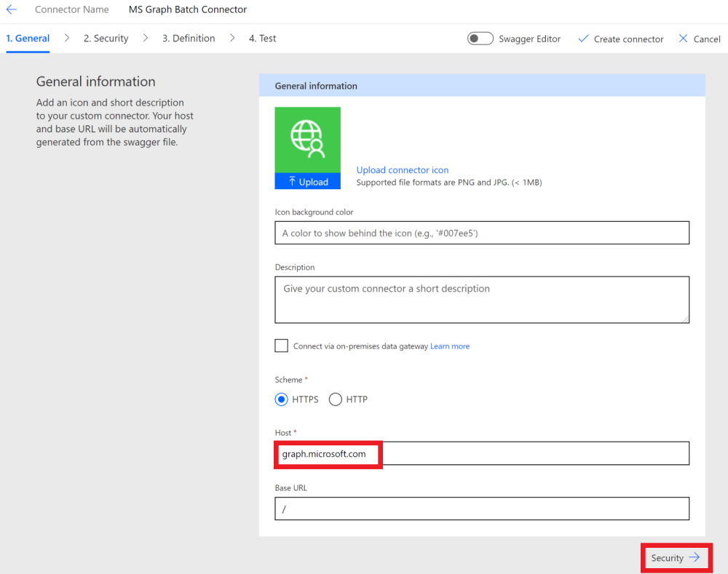This screenshot has width=728, height=574.
Task: Open the 4. Test tab
Action: pyautogui.click(x=262, y=39)
